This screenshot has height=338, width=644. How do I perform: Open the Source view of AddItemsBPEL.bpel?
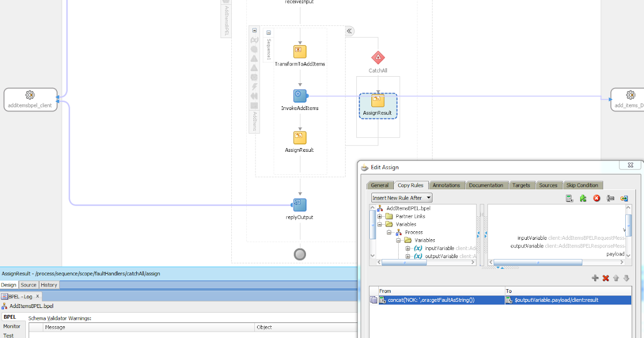(x=28, y=285)
